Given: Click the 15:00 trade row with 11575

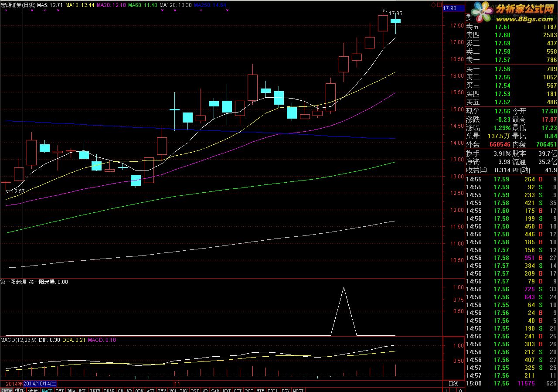Looking at the screenshot, I should click(512, 383).
